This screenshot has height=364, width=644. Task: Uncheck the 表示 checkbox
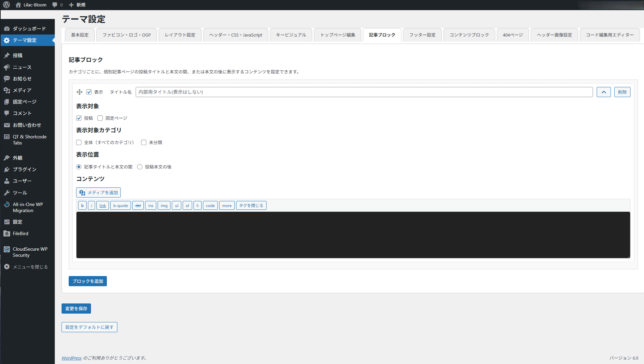(x=89, y=92)
